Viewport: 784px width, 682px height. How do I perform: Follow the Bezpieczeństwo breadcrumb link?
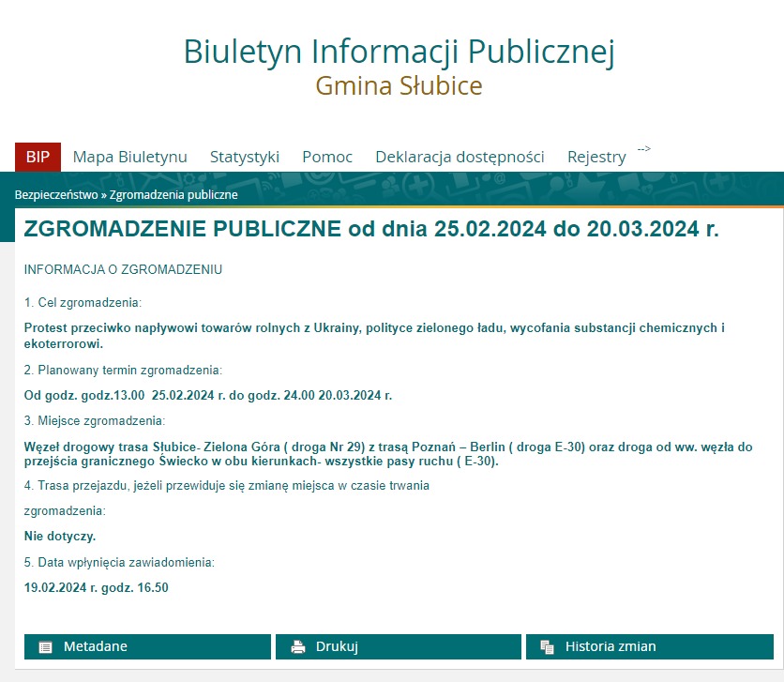click(x=56, y=195)
